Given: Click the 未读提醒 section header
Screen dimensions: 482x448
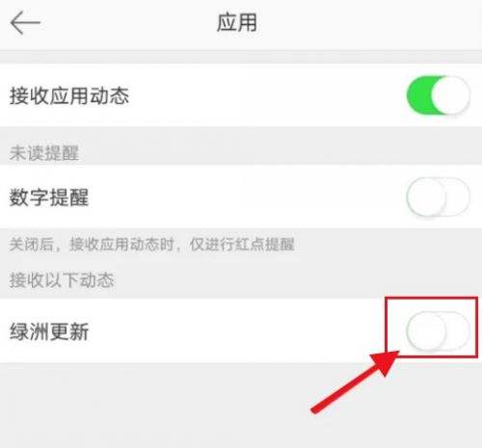Looking at the screenshot, I should pyautogui.click(x=44, y=153).
